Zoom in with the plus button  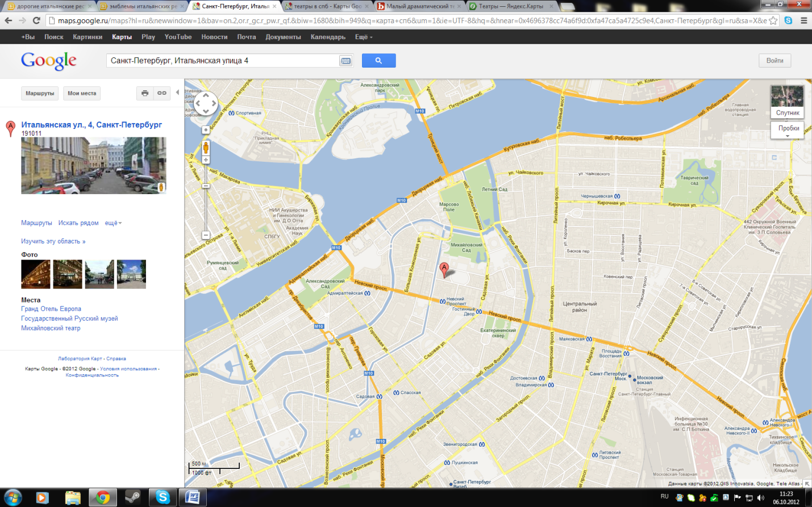[206, 160]
